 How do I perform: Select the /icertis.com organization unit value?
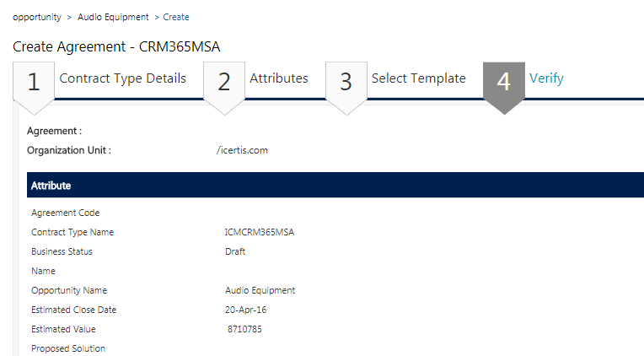[x=242, y=150]
